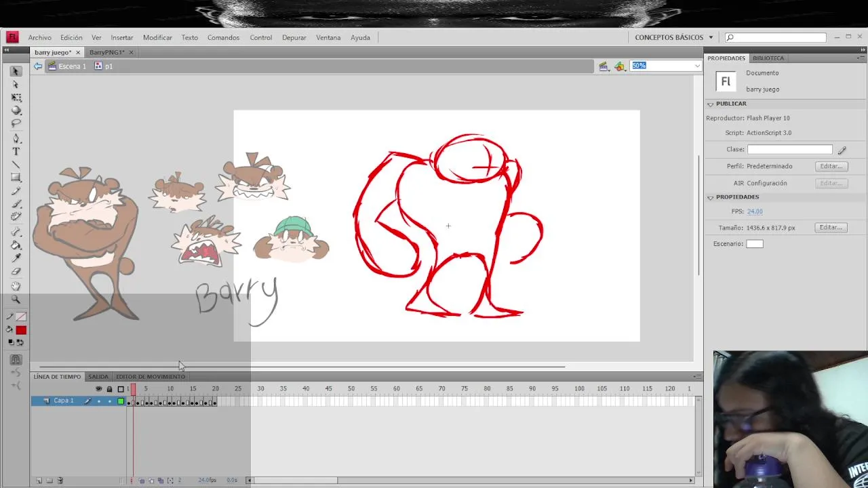Click the new layer icon in timeline
This screenshot has height=488, width=868.
[x=39, y=481]
